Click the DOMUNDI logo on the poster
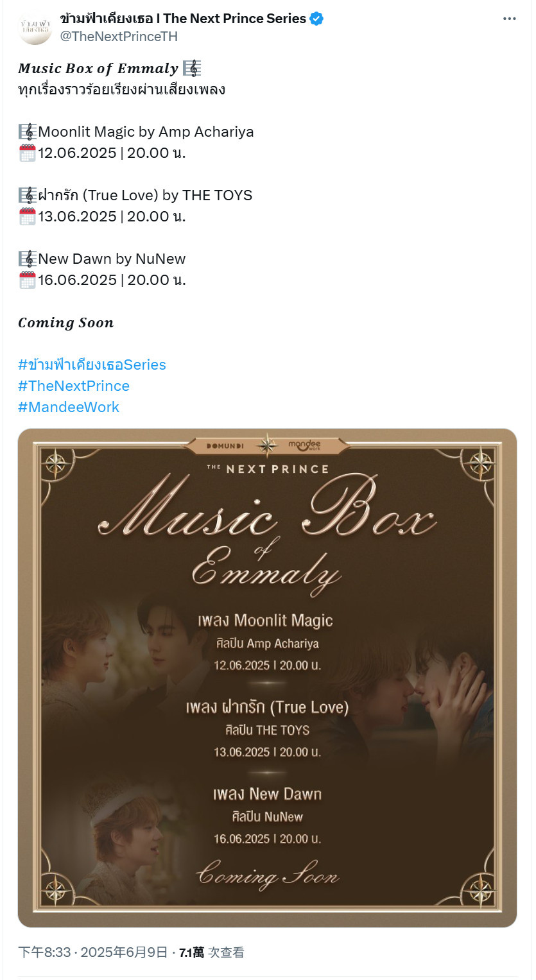 [x=226, y=445]
